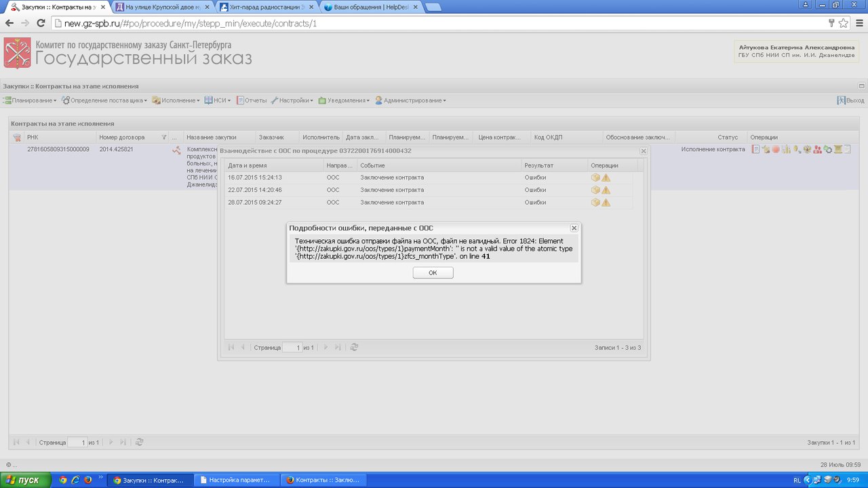The width and height of the screenshot is (868, 488).
Task: Switch to the На улице Крупской tab
Action: (x=163, y=7)
